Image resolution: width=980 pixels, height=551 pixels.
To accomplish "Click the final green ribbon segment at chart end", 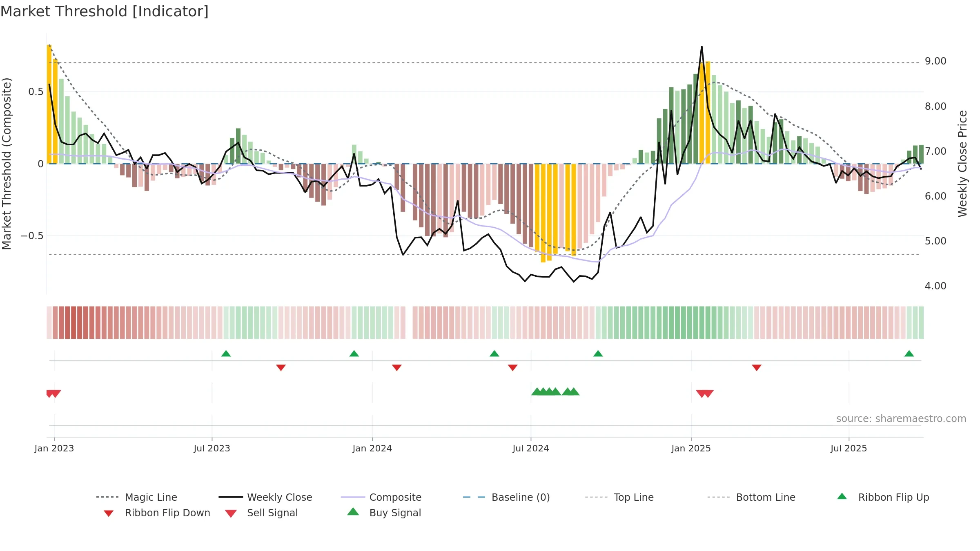I will pyautogui.click(x=921, y=322).
